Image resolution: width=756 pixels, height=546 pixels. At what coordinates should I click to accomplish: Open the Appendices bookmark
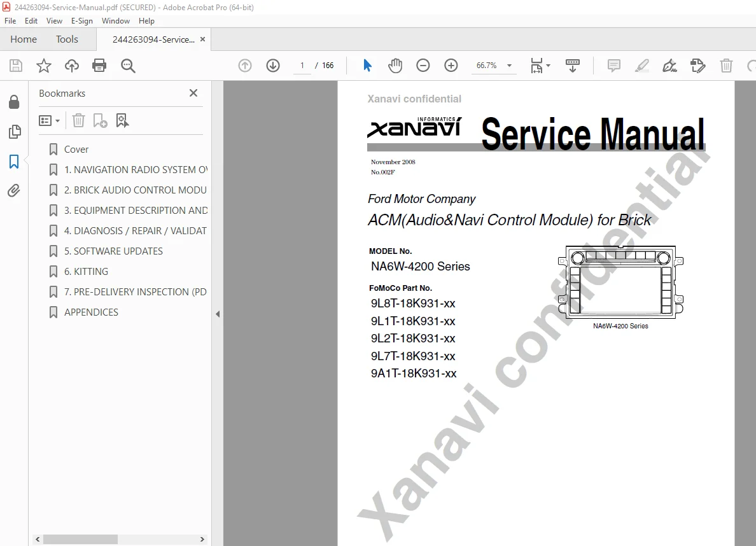91,312
